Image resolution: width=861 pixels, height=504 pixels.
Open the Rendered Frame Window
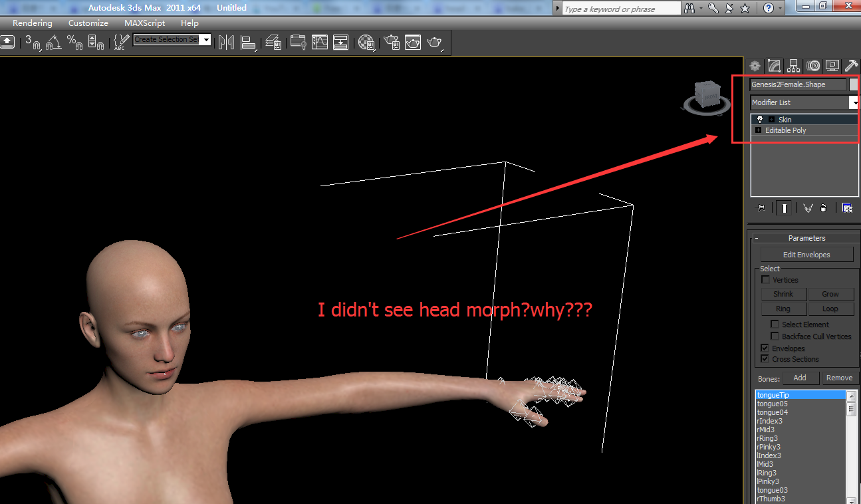[x=413, y=43]
